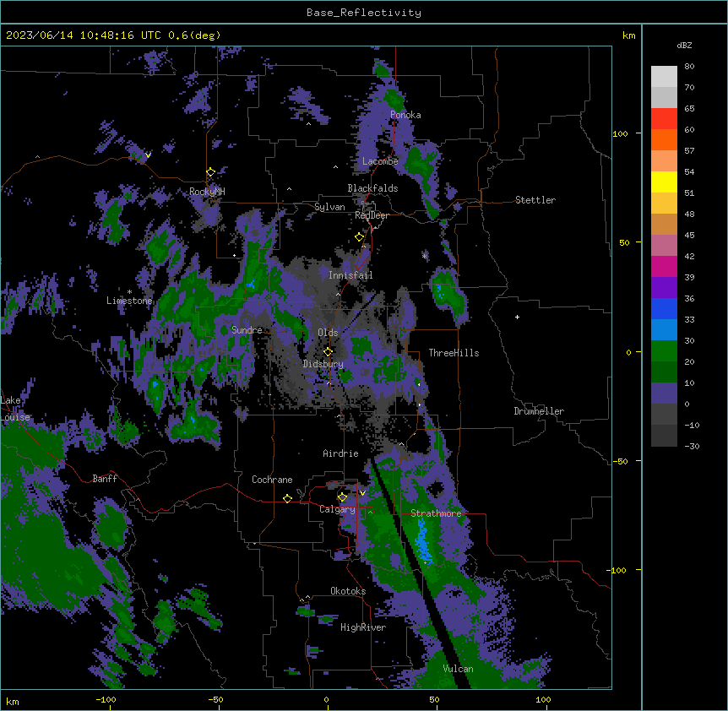The width and height of the screenshot is (728, 711).
Task: Click the Strathmore label
Action: (x=436, y=513)
